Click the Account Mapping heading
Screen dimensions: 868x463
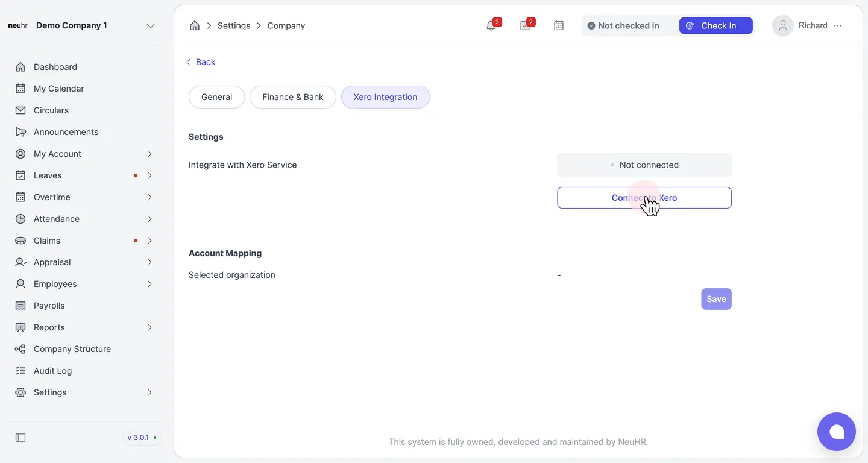click(225, 253)
